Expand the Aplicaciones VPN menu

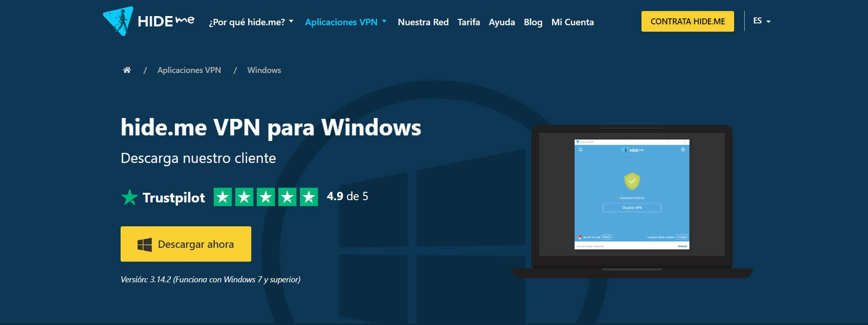(x=346, y=22)
